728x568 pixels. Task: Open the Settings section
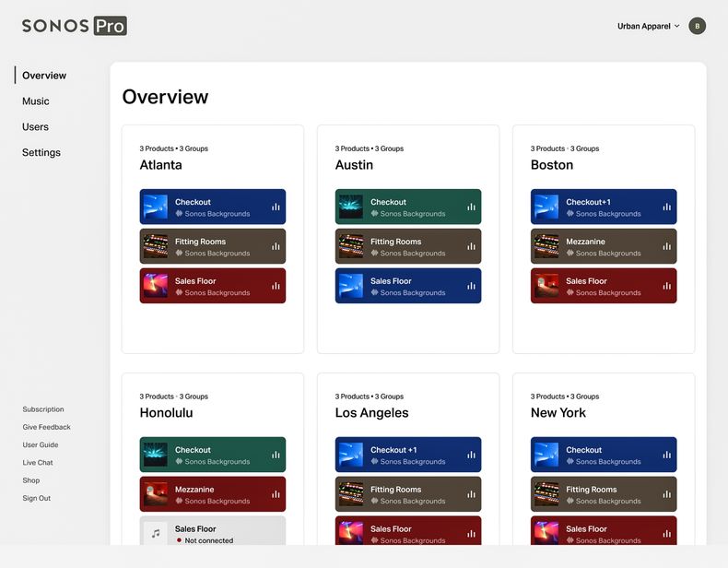click(41, 152)
